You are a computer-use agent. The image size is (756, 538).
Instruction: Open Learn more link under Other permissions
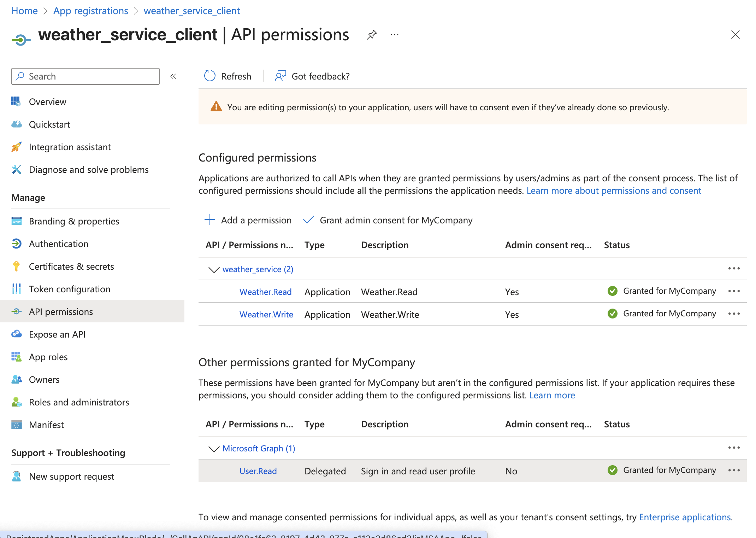click(x=552, y=395)
